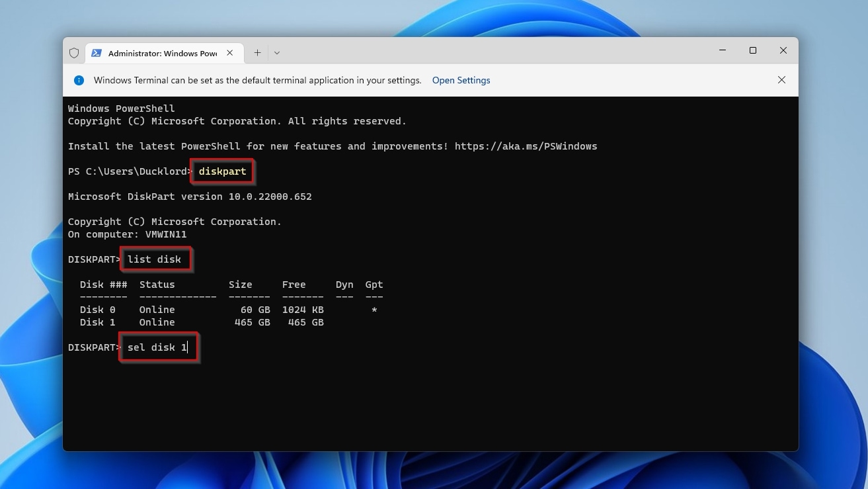Click the 'Dyn' column header

[344, 285]
